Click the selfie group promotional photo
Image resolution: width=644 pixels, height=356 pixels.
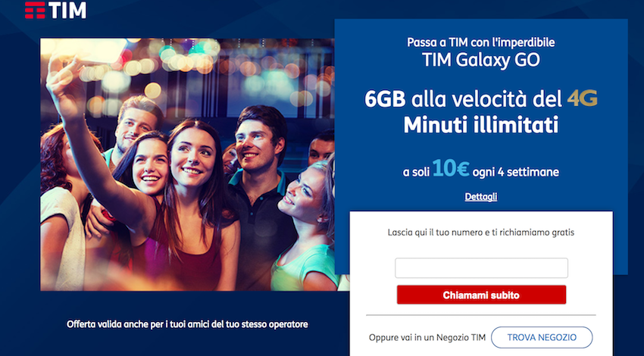coord(187,164)
